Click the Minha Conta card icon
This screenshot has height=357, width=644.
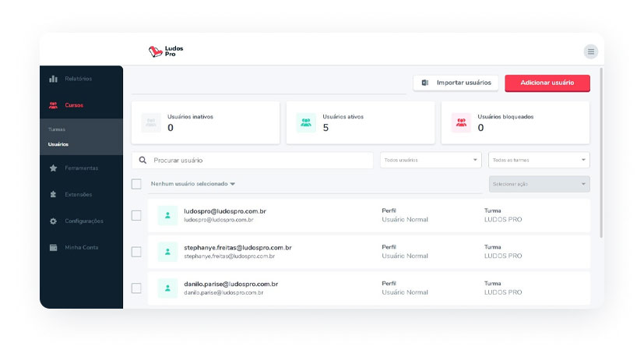[54, 248]
